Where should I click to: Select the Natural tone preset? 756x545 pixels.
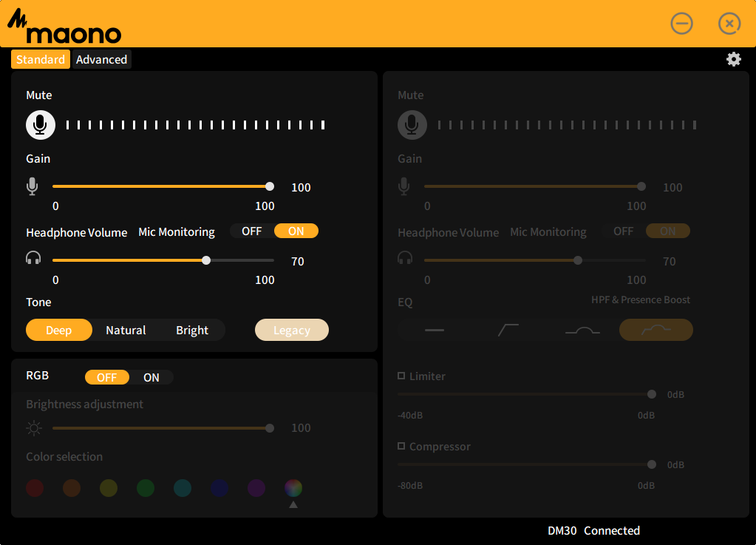(126, 330)
